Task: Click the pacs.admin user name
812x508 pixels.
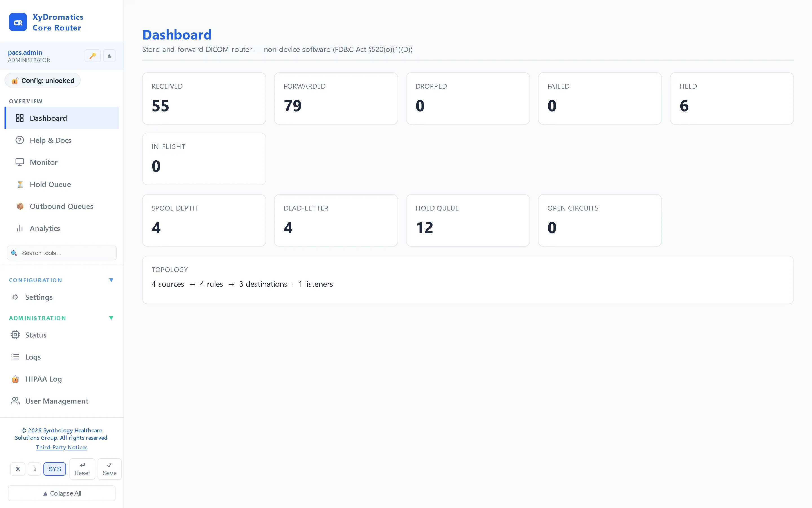Action: coord(25,52)
